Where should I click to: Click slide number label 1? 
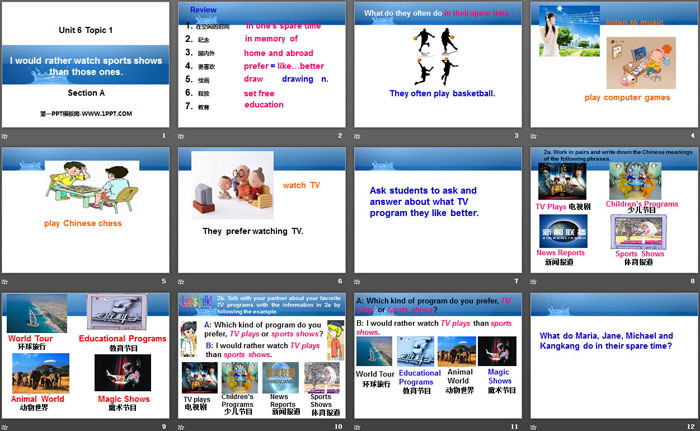click(164, 135)
